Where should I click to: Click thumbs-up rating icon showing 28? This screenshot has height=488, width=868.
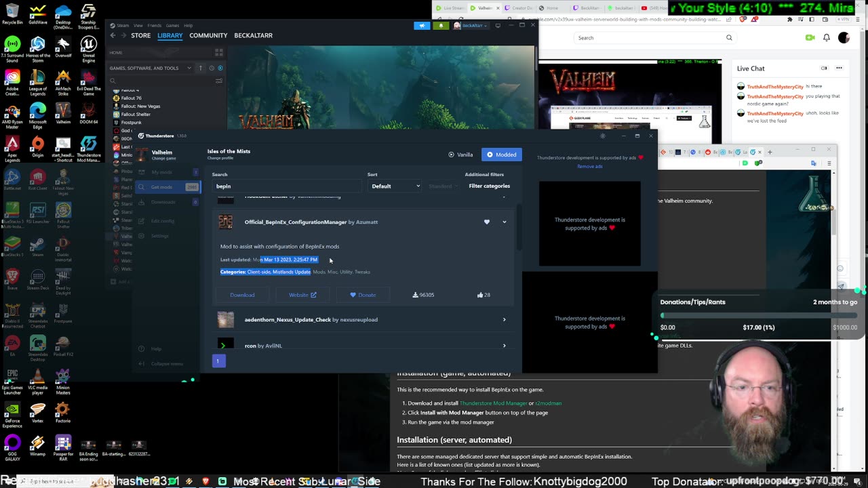tap(479, 295)
